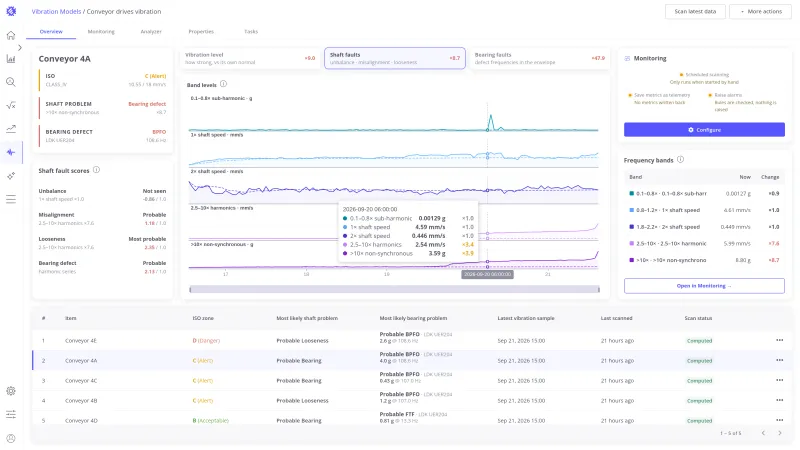
Task: Open the More actions dropdown
Action: (x=760, y=11)
